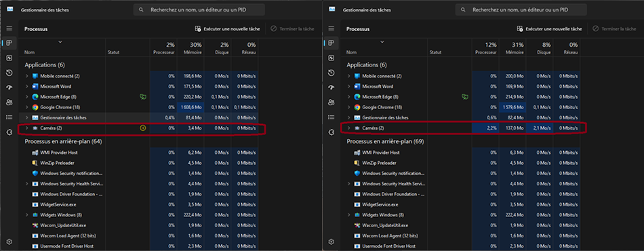
Task: Sort by the 31% Mémoire column header
Action: [x=512, y=48]
